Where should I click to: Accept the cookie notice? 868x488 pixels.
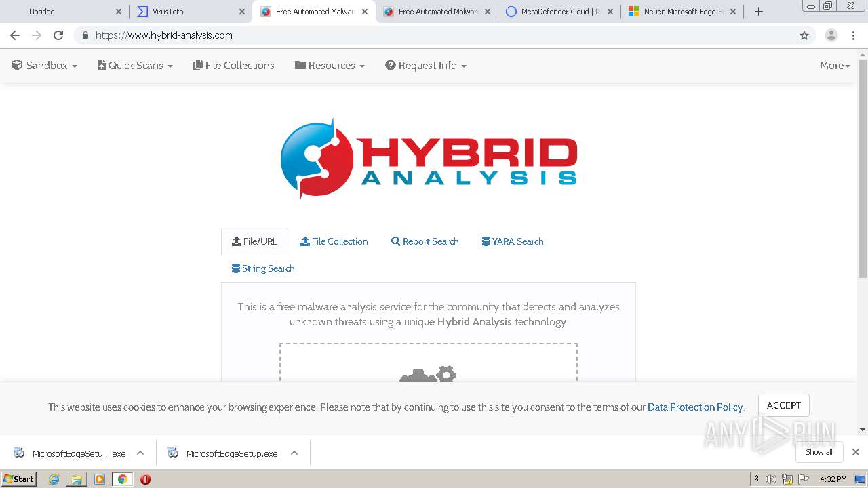pos(784,405)
